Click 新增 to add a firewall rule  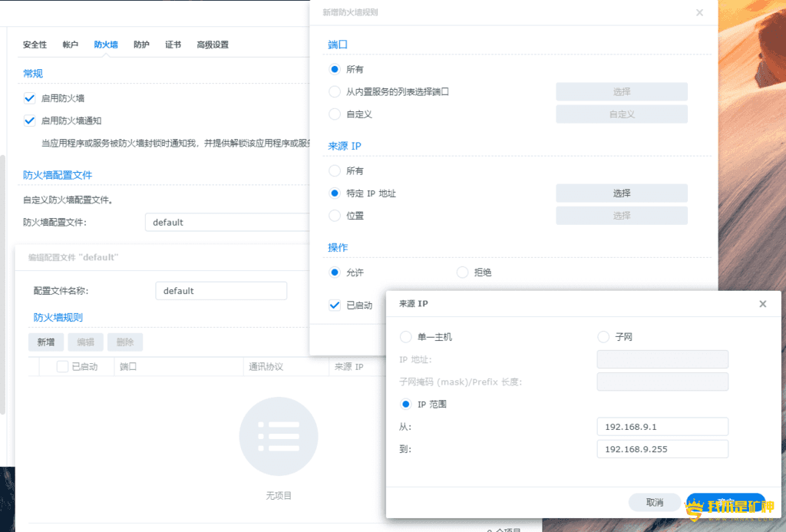pos(46,342)
